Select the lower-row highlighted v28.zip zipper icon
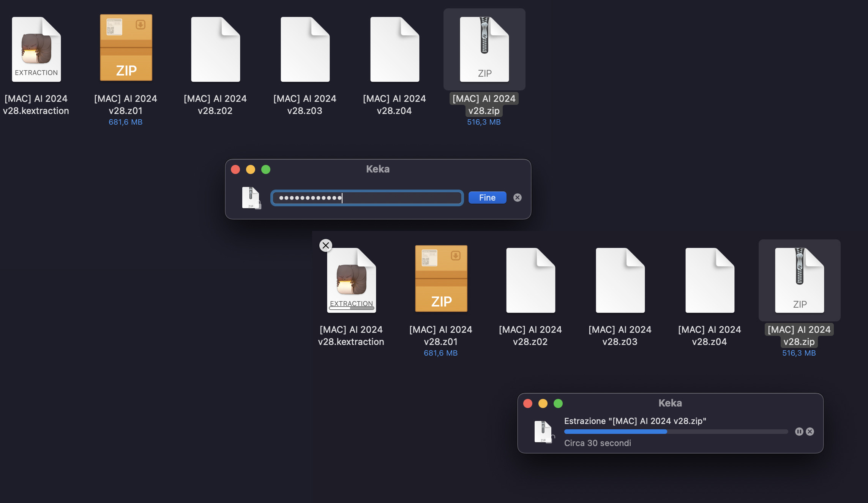The width and height of the screenshot is (868, 503). click(x=800, y=280)
